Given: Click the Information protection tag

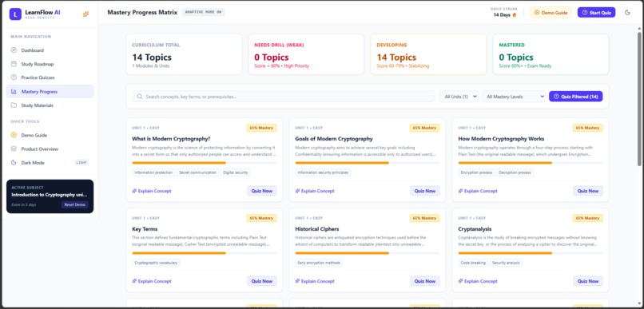Looking at the screenshot, I should point(153,172).
